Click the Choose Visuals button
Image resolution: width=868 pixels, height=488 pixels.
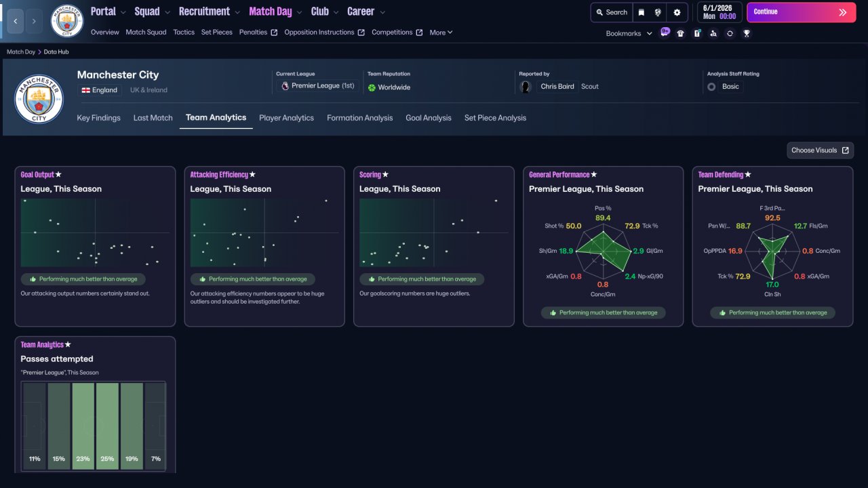coord(820,150)
